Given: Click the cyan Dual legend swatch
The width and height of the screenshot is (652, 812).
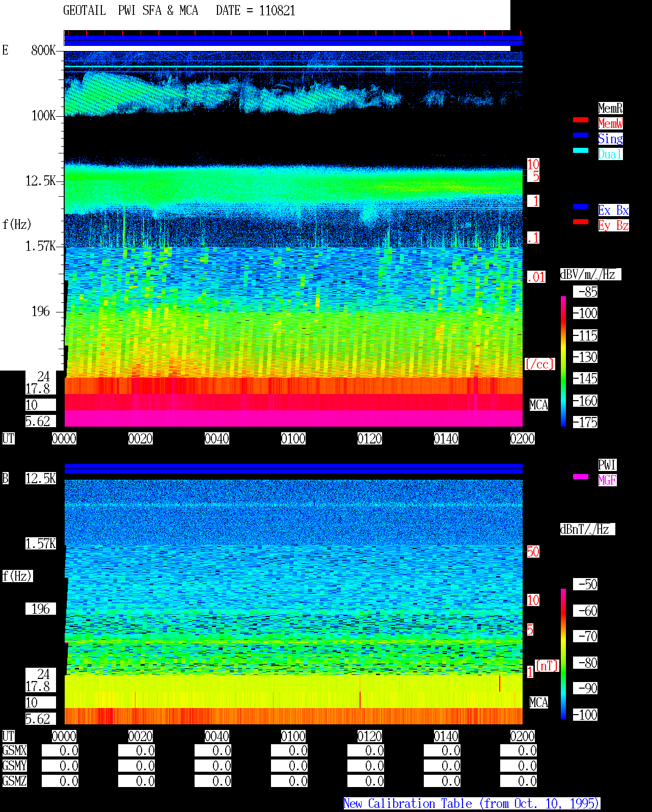Looking at the screenshot, I should pyautogui.click(x=581, y=150).
